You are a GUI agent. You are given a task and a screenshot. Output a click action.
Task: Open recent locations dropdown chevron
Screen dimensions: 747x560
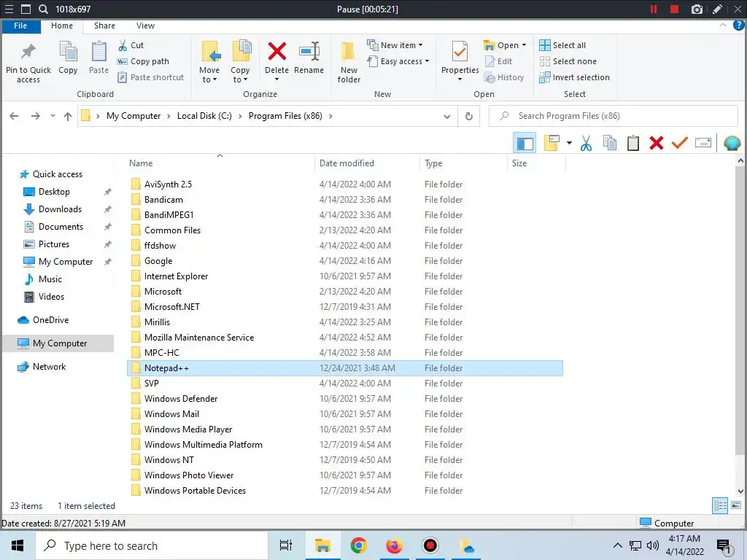53,116
